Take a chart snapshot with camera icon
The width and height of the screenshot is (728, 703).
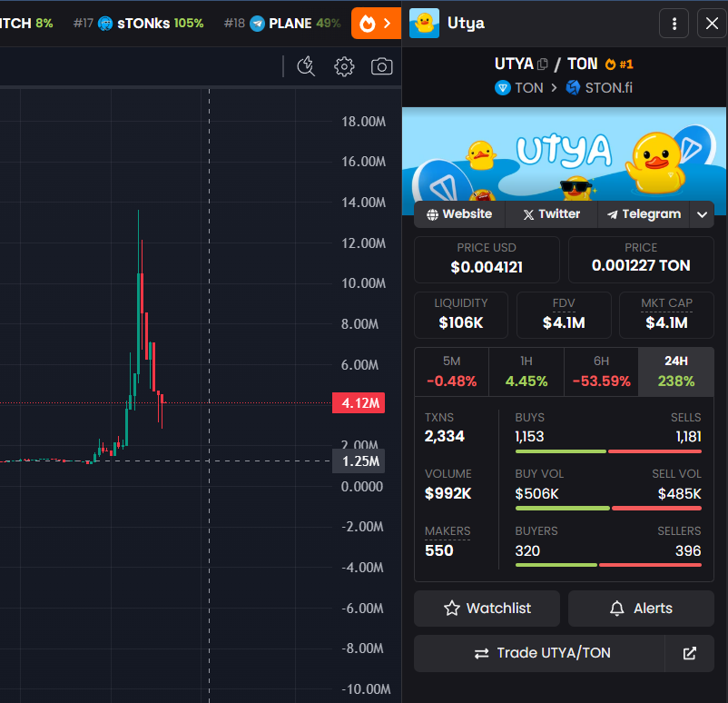[381, 66]
